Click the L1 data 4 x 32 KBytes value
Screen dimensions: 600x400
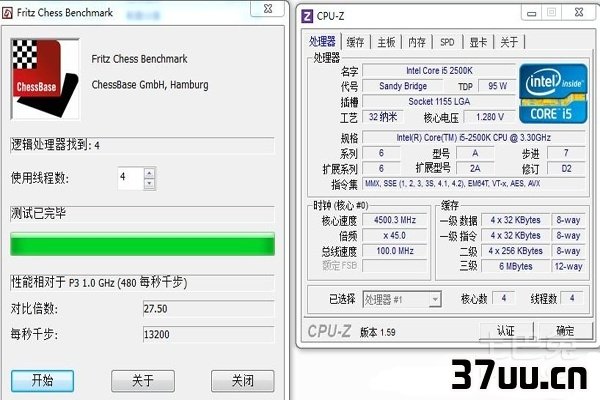coord(515,220)
